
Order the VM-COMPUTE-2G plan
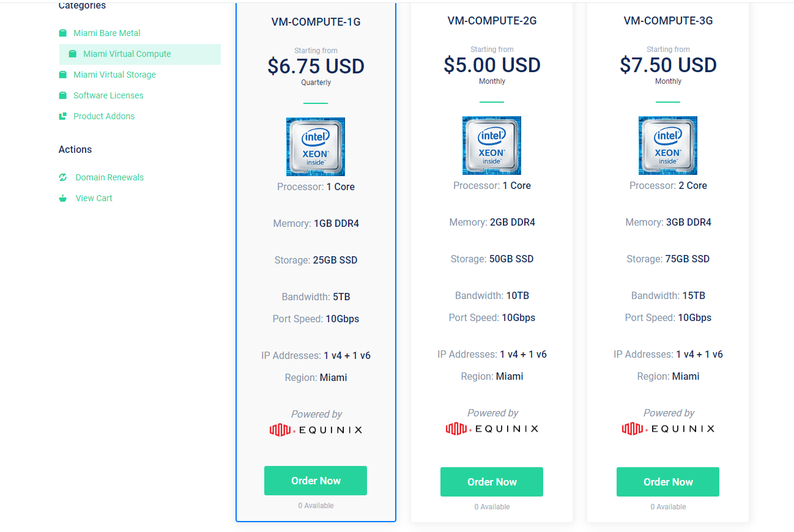[492, 482]
